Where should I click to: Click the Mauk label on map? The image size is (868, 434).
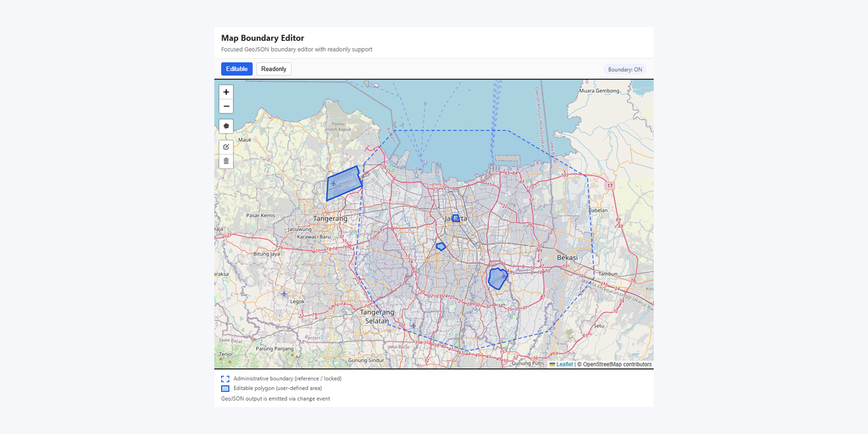point(245,139)
